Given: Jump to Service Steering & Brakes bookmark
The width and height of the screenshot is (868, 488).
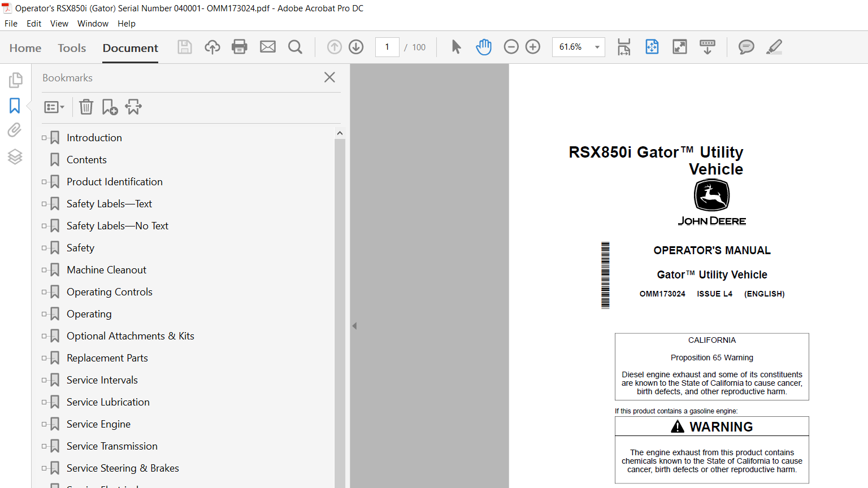Looking at the screenshot, I should (x=123, y=468).
